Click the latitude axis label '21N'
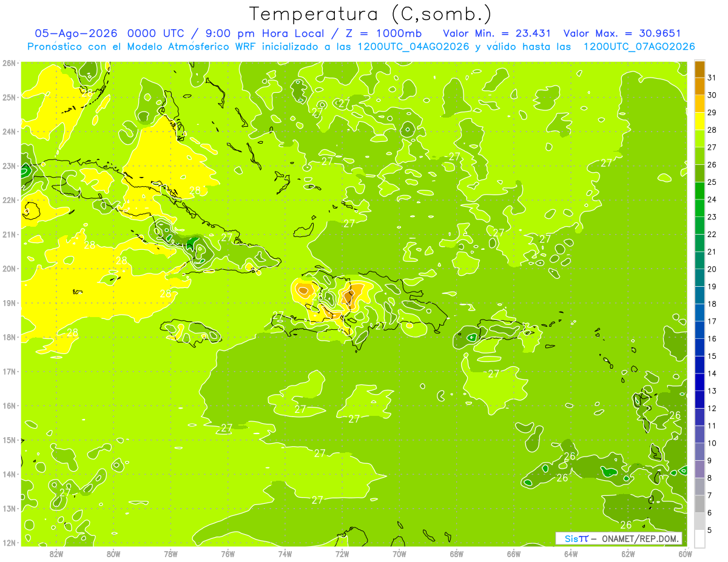 [x=8, y=234]
